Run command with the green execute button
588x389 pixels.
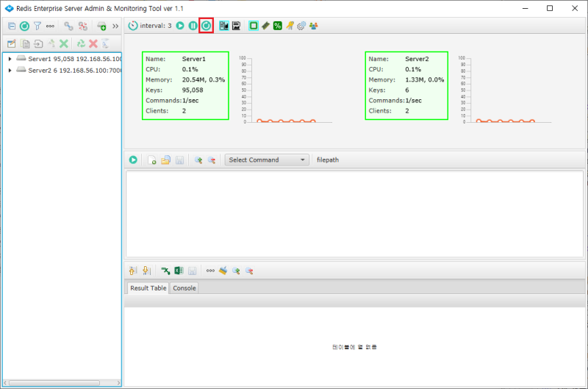click(x=133, y=160)
